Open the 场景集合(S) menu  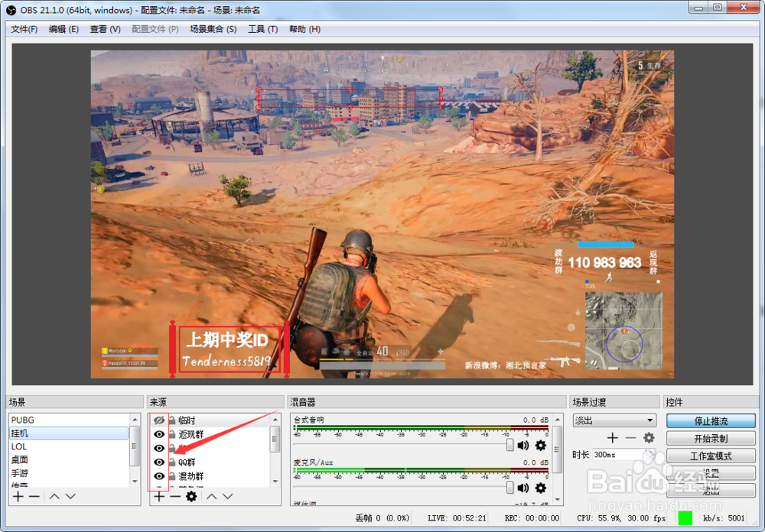coord(213,29)
